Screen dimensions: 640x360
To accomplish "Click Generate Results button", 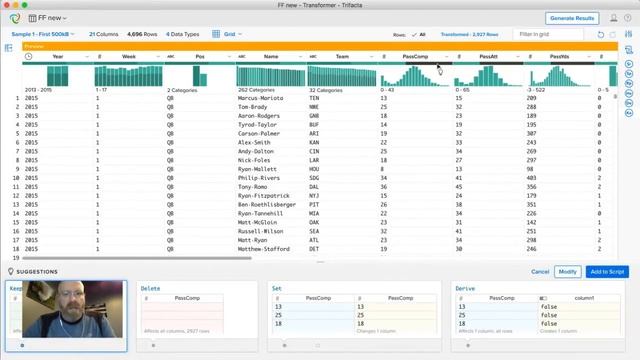I will pos(572,18).
